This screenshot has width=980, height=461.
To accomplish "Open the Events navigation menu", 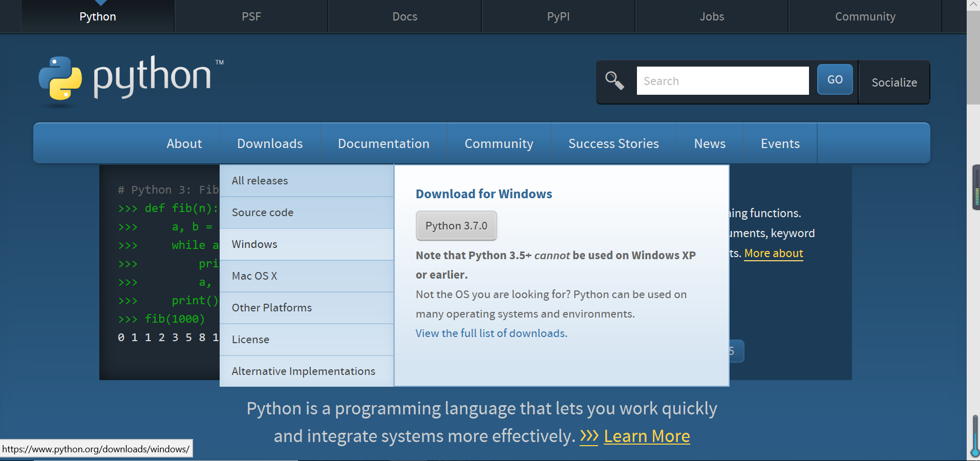I will click(x=780, y=143).
